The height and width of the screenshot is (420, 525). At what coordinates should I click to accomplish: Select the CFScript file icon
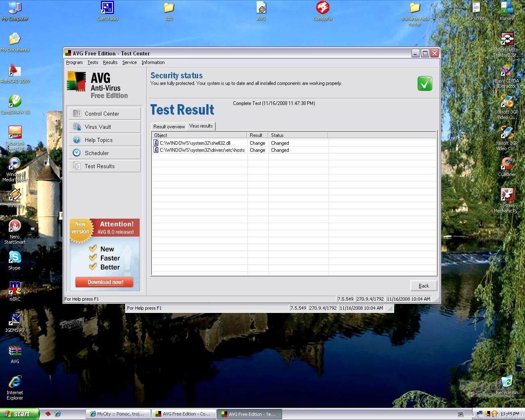[x=476, y=11]
